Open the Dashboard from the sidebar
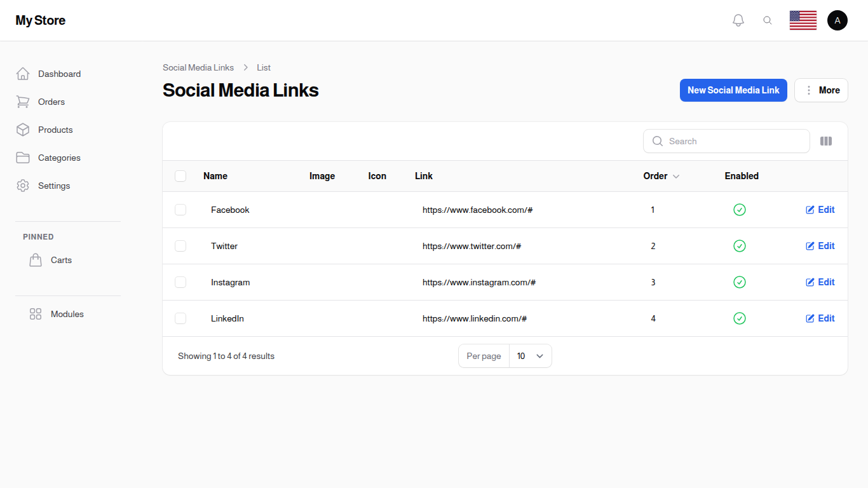The width and height of the screenshot is (868, 488). click(59, 74)
